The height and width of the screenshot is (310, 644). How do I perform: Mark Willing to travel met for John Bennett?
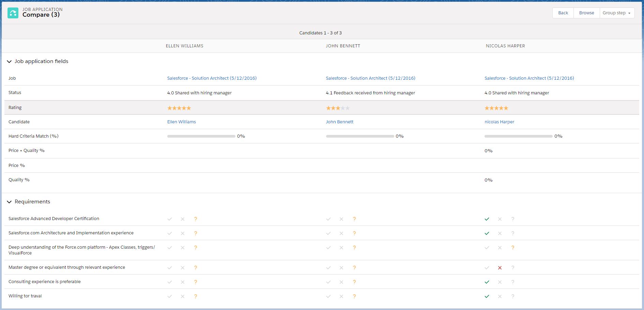click(x=328, y=296)
